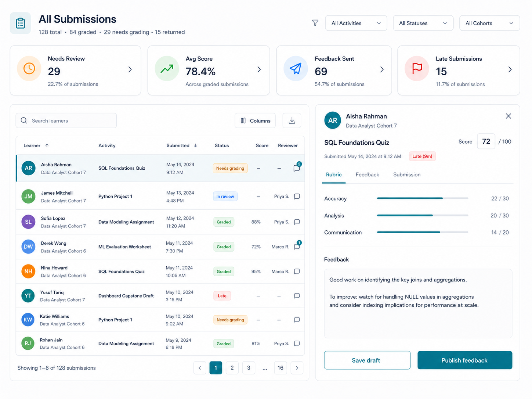
Task: Open the All Statuses dropdown
Action: click(423, 23)
